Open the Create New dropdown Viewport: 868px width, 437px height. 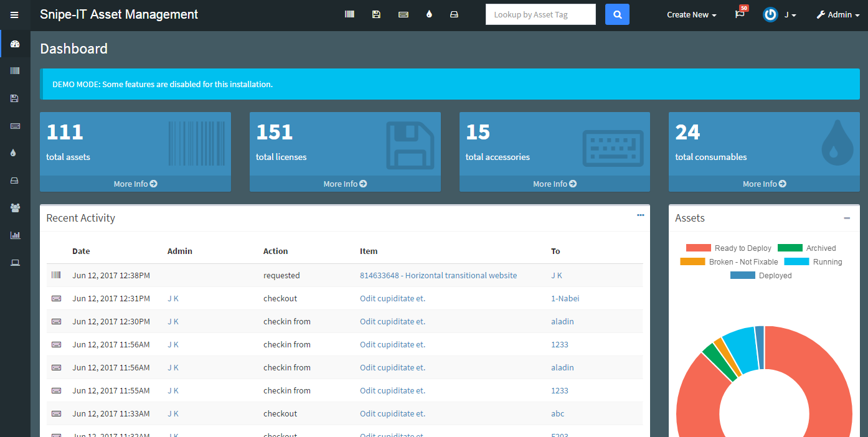click(691, 14)
